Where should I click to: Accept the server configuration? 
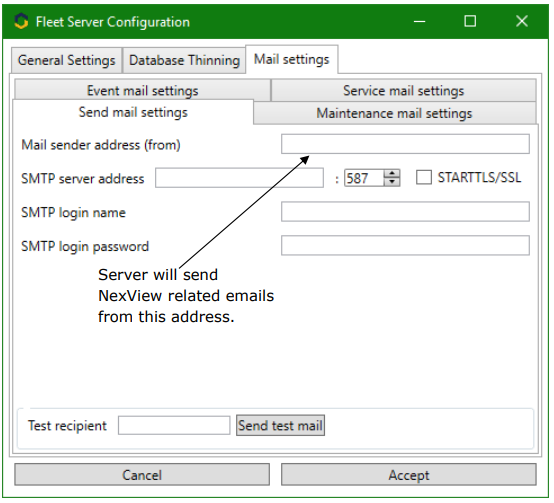[409, 475]
